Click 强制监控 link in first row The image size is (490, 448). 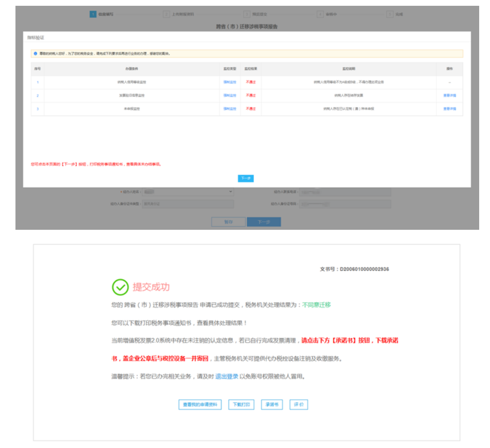tap(230, 82)
